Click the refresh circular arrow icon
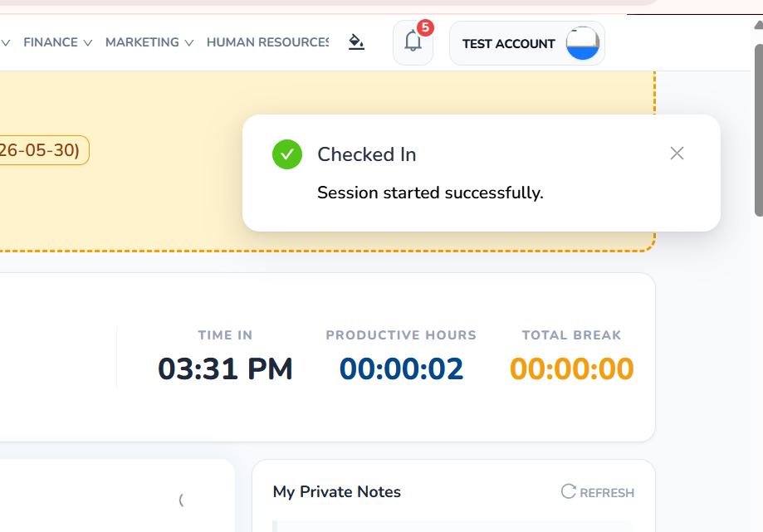The image size is (763, 532). coord(569,491)
